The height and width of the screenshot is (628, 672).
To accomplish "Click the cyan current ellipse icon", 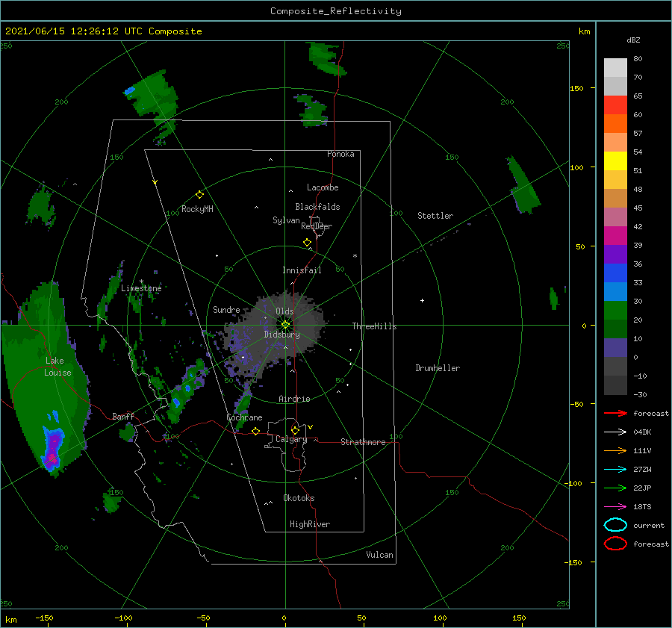I will click(615, 525).
